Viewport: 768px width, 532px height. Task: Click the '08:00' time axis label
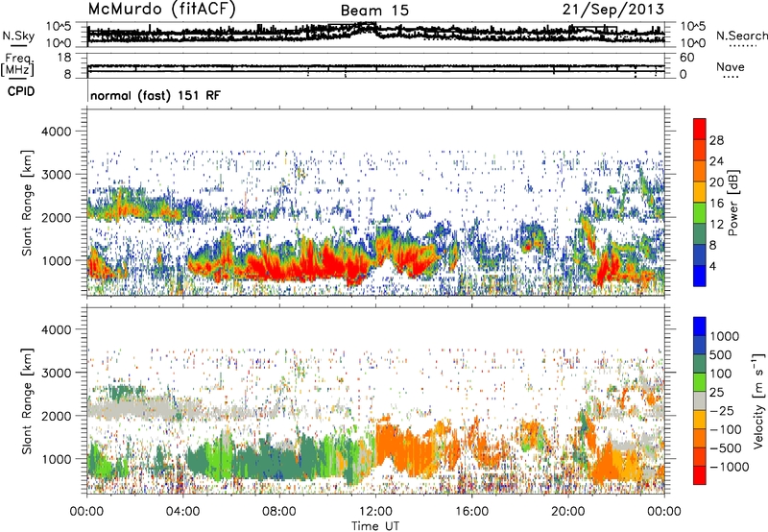(x=279, y=512)
